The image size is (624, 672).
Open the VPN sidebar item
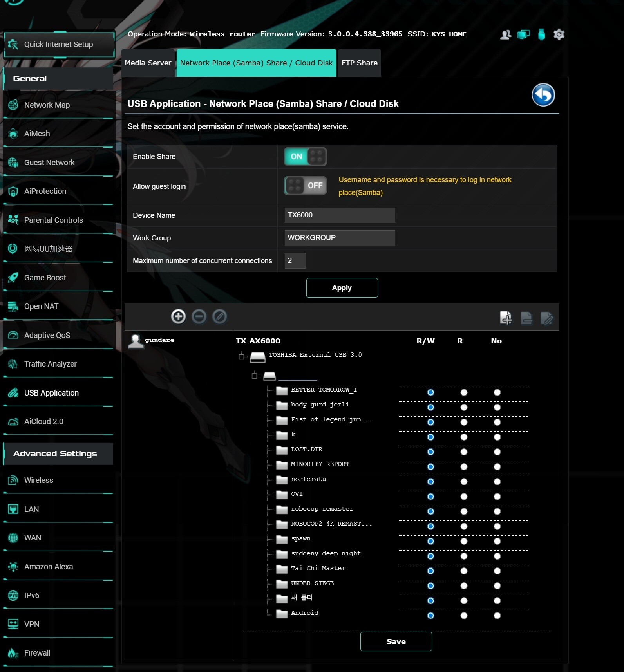pyautogui.click(x=58, y=624)
